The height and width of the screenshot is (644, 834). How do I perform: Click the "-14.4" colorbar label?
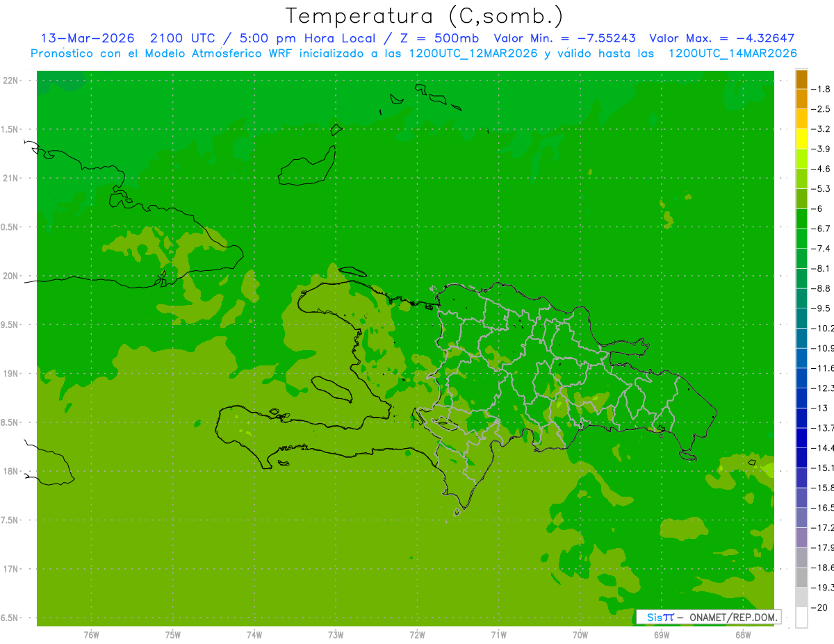(x=823, y=447)
